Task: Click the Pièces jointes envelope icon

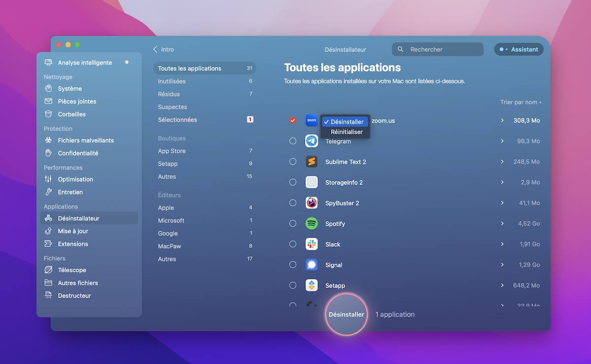Action: [x=48, y=101]
